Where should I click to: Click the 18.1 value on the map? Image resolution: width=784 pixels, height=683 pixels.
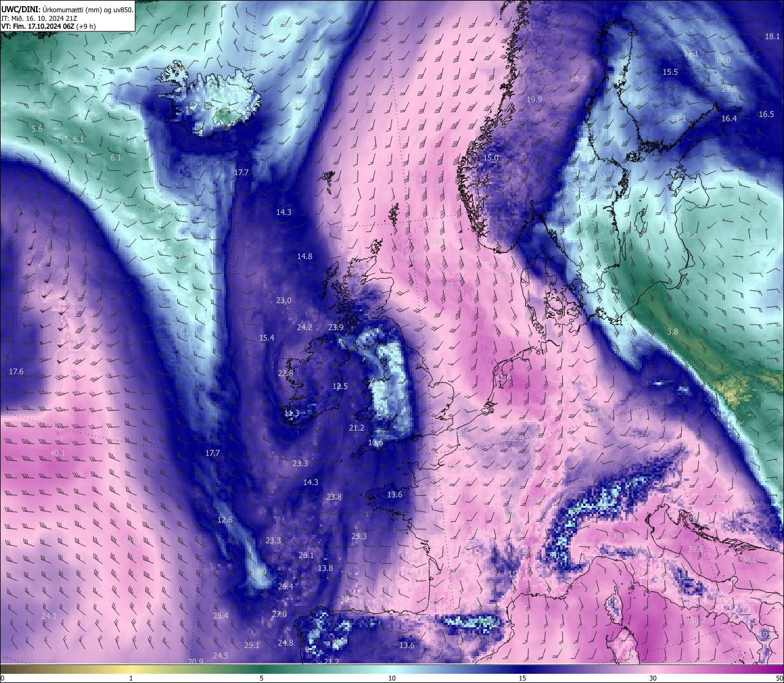[772, 37]
